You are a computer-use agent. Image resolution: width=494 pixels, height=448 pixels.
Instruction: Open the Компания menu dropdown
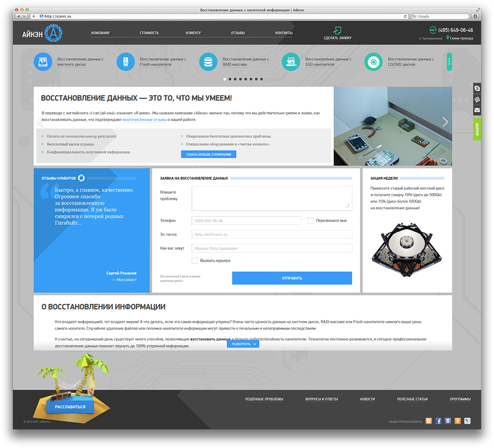pyautogui.click(x=101, y=33)
